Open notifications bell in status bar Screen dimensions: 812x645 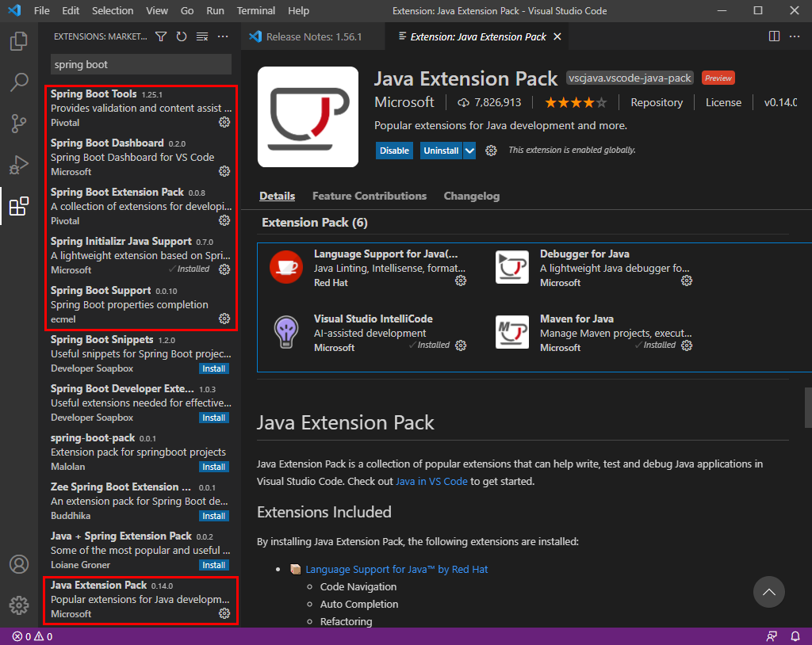coord(795,636)
